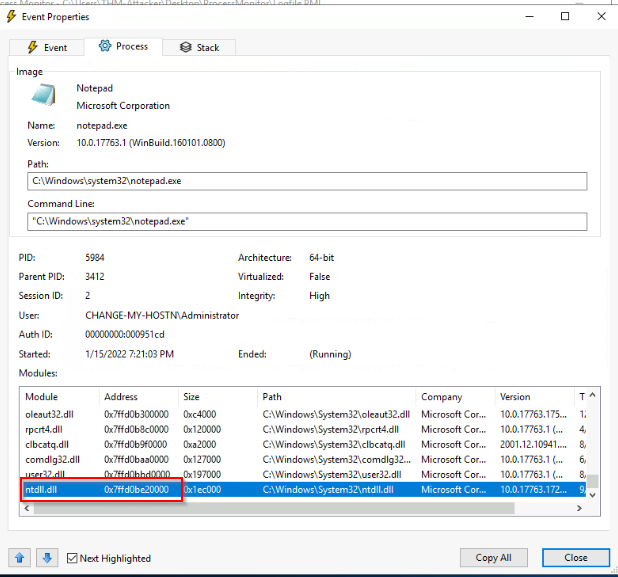Click size value 0x1ec000
Image resolution: width=618 pixels, height=577 pixels.
pyautogui.click(x=202, y=490)
